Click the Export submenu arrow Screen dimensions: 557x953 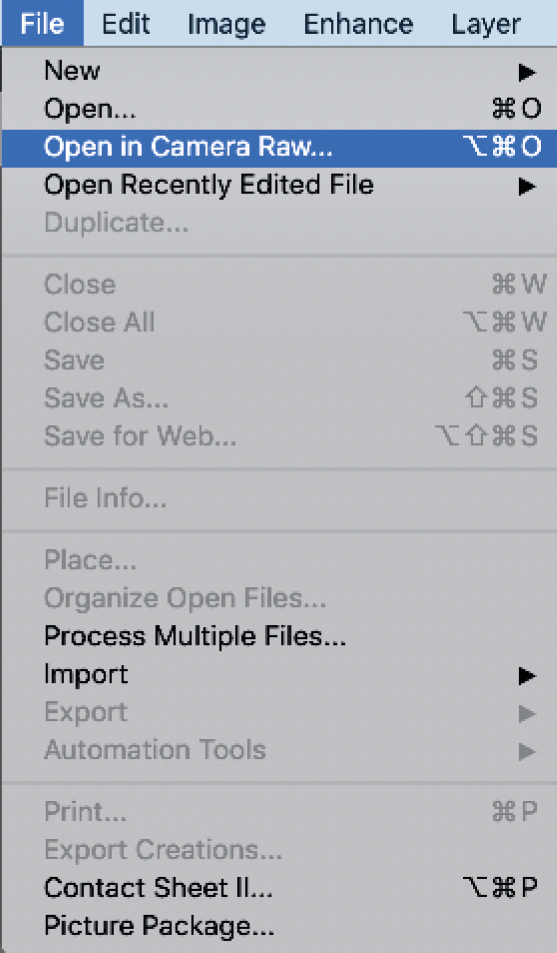point(527,714)
